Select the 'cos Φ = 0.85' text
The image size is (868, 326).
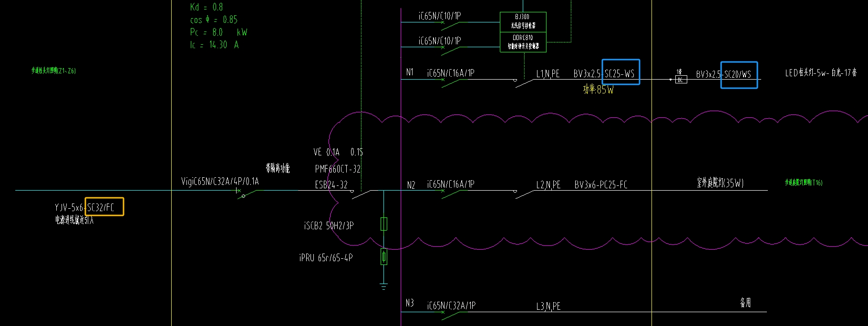(x=214, y=20)
